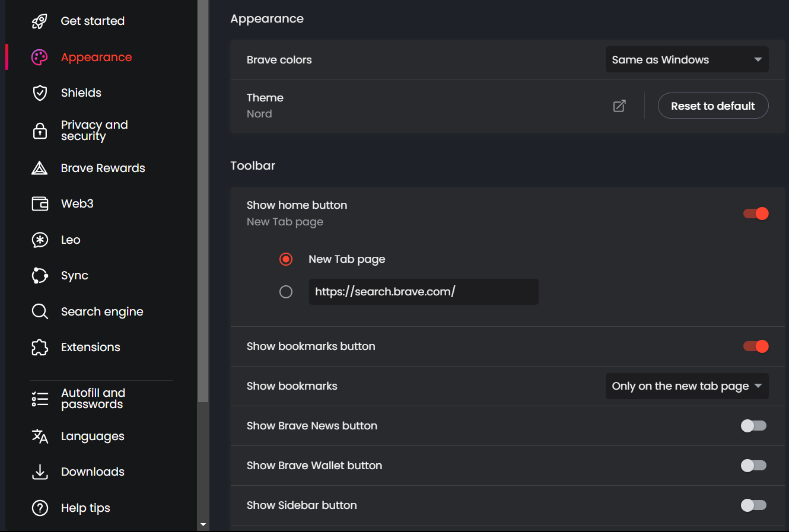Image resolution: width=789 pixels, height=532 pixels.
Task: Click the Downloads arrow icon
Action: [x=40, y=472]
